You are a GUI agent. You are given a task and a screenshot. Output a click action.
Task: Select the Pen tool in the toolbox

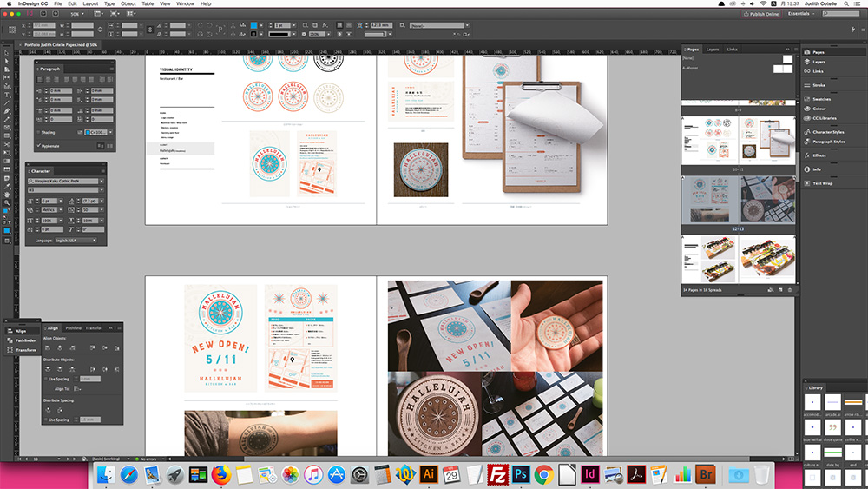click(x=7, y=111)
